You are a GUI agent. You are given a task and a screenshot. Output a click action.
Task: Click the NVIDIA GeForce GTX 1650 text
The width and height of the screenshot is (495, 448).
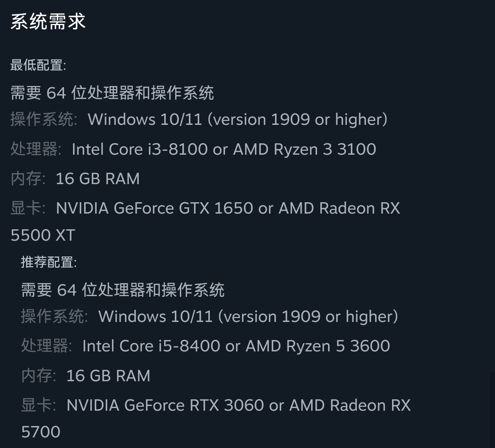(154, 208)
